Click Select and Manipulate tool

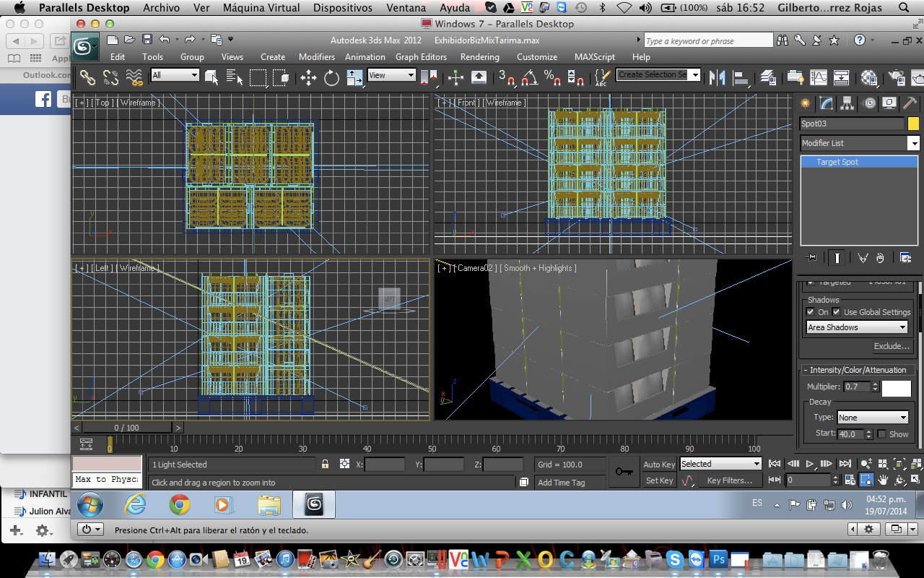[456, 77]
